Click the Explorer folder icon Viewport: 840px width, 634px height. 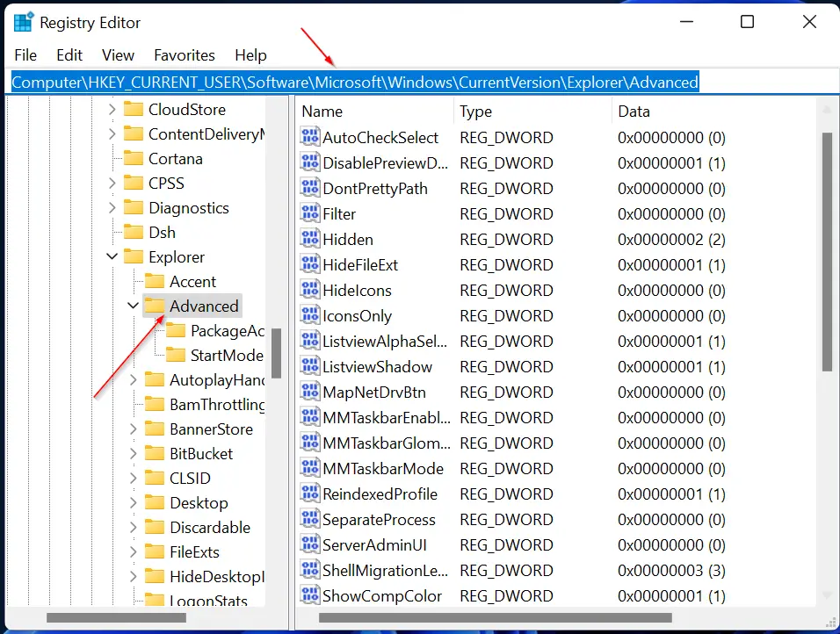134,256
